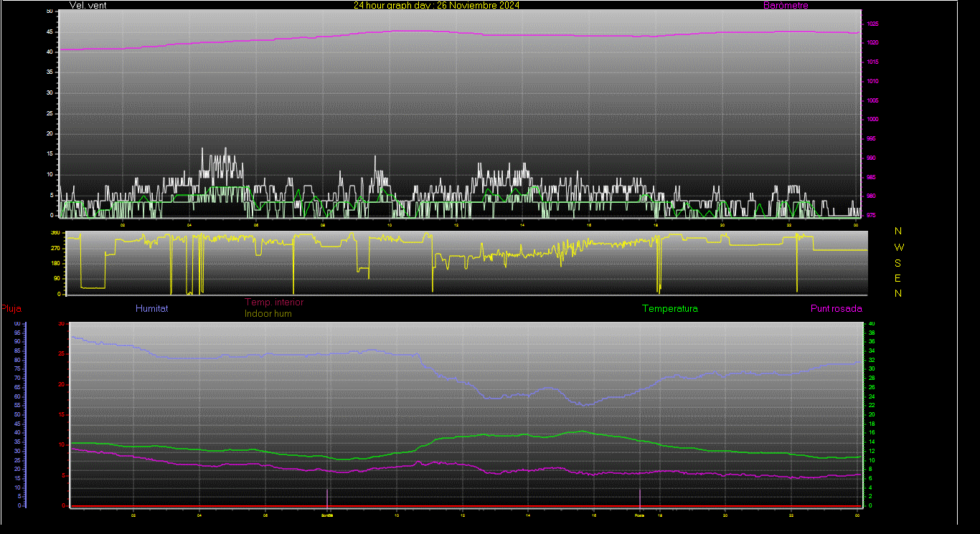The height and width of the screenshot is (534, 980).
Task: Click the red "Pluja" label
Action: click(x=11, y=309)
